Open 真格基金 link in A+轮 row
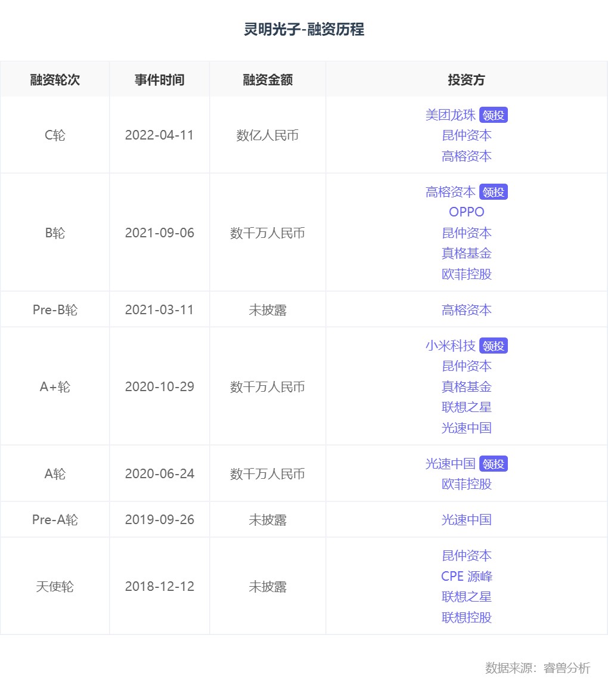The width and height of the screenshot is (608, 700). point(467,386)
